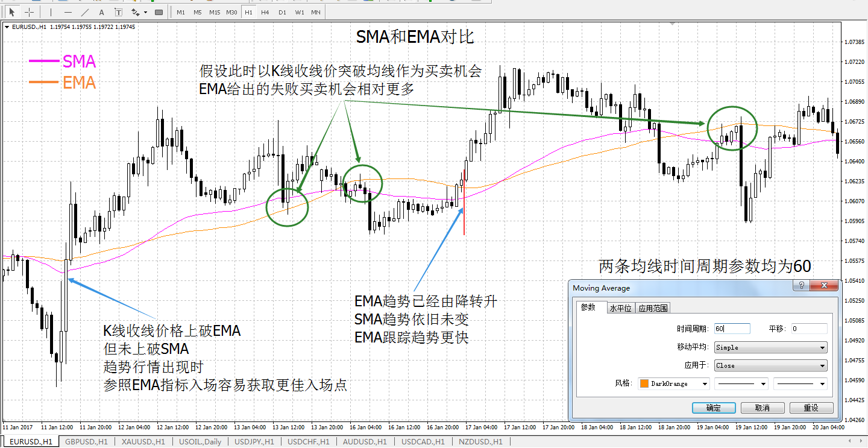This screenshot has height=448, width=868.
Task: Switch chart to W1 timeframe
Action: coord(300,12)
